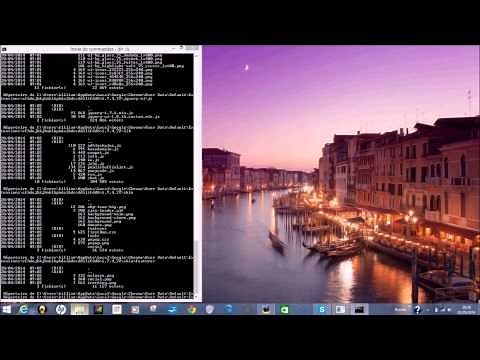Click the Command Prompt scrollbar down arrow
Viewport: 480px width, 360px height.
tap(197, 296)
